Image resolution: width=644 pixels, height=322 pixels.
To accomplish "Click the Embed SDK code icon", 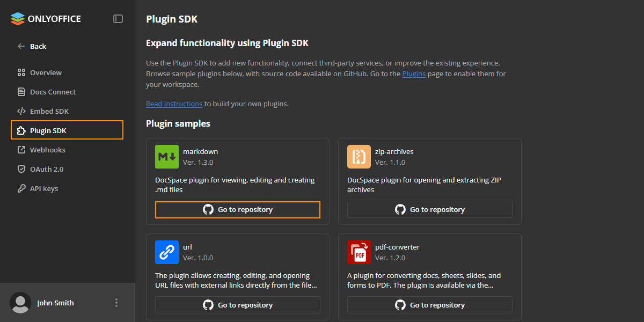I will pos(21,111).
